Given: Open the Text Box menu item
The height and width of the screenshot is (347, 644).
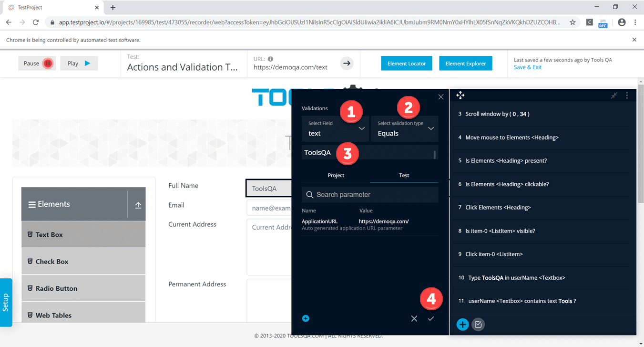Looking at the screenshot, I should pos(83,234).
